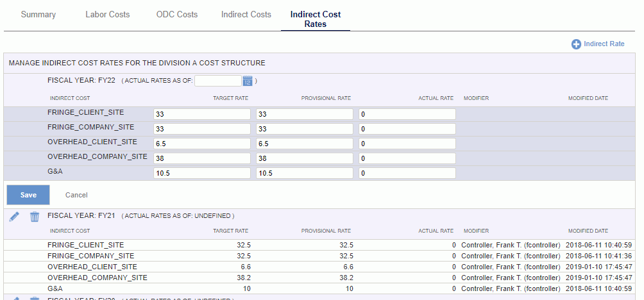Cancel editing the FY22 rates

[76, 195]
